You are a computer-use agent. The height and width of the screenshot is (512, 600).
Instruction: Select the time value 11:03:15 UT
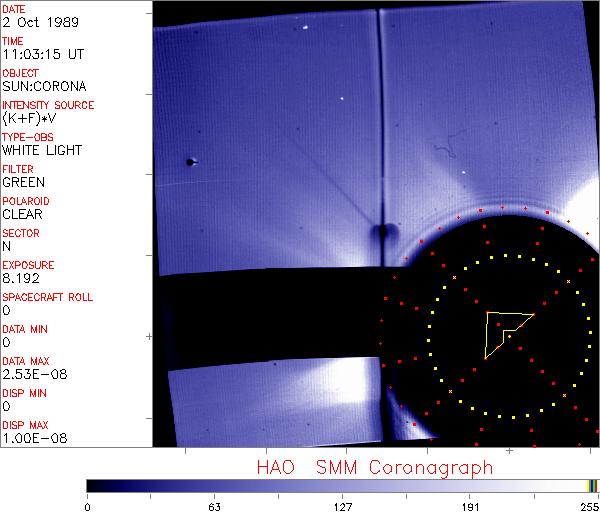[x=41, y=54]
